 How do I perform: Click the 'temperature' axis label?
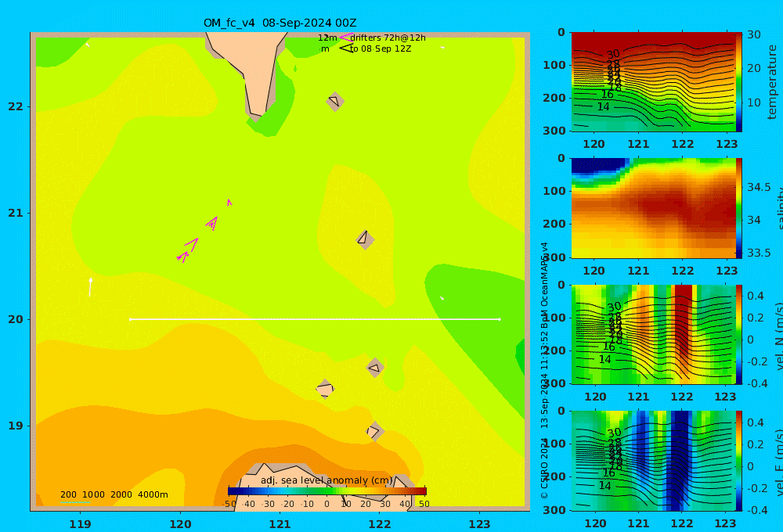pos(772,82)
